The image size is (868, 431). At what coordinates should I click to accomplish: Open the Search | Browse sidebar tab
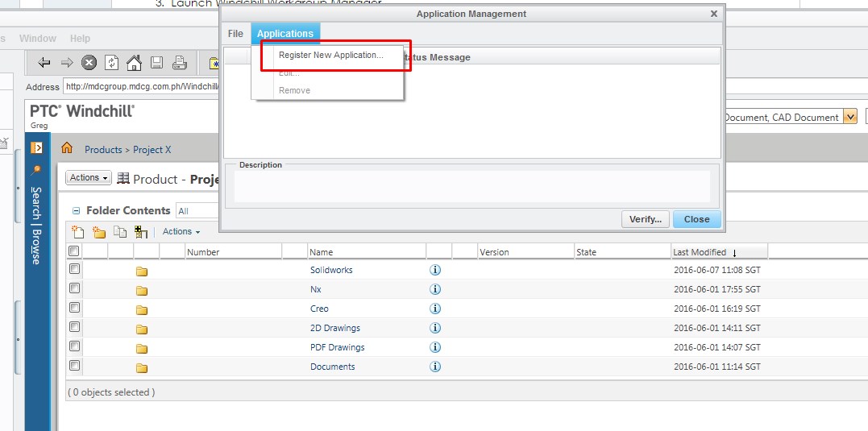point(36,226)
